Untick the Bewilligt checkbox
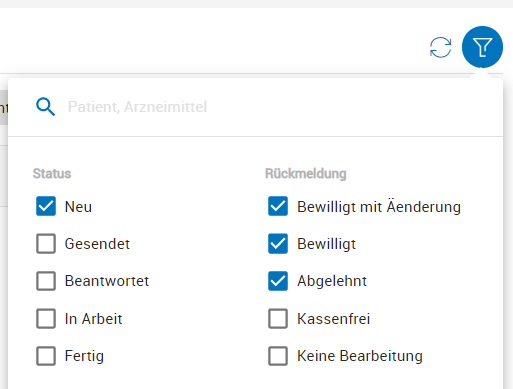 tap(278, 244)
